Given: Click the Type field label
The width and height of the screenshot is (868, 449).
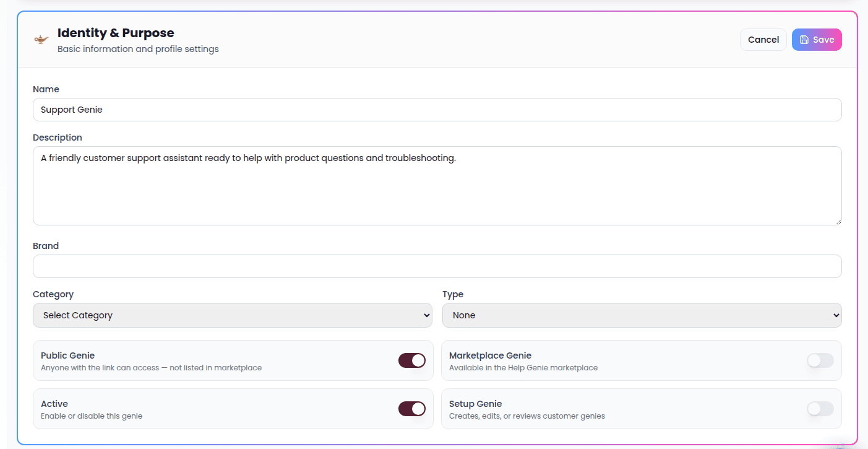Looking at the screenshot, I should click(453, 294).
